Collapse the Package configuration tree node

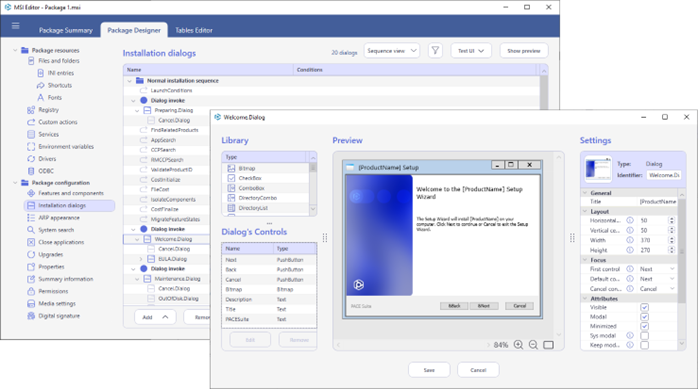click(15, 182)
